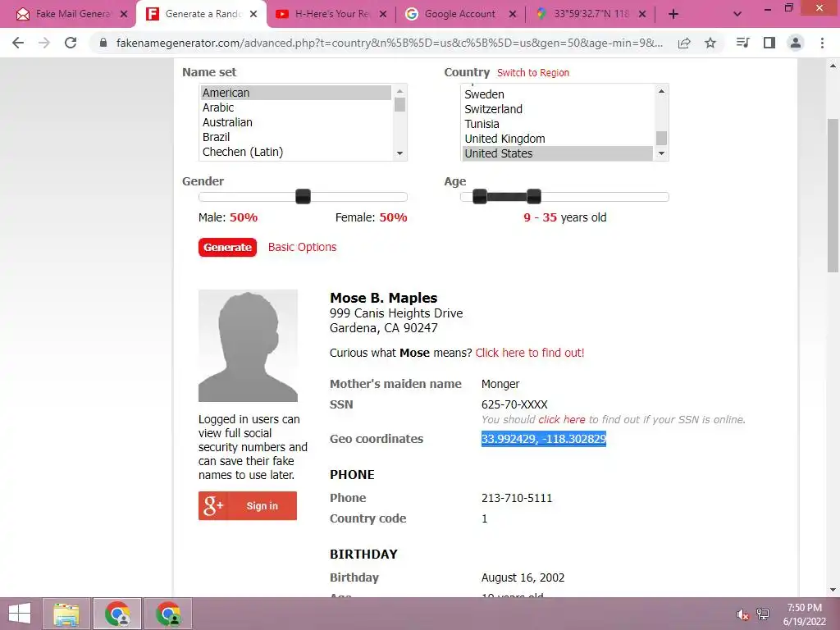Viewport: 840px width, 630px height.
Task: Select Arabic in Name set list
Action: [x=295, y=107]
